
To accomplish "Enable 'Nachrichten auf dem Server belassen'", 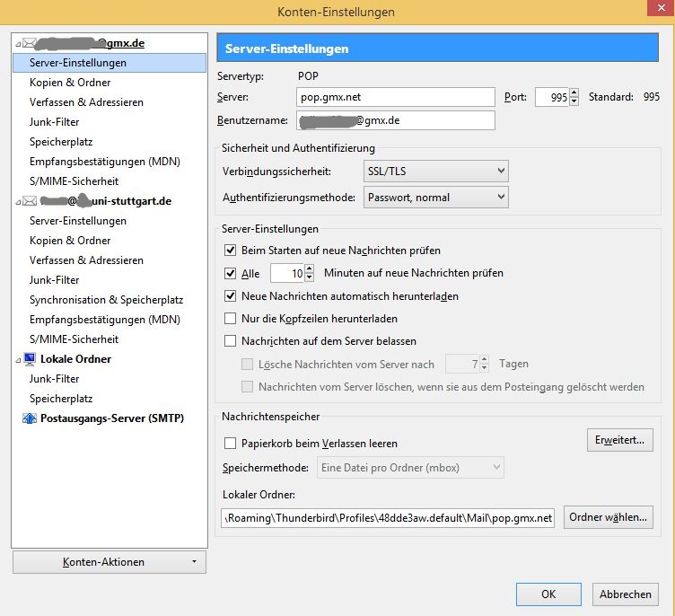I will (x=231, y=341).
